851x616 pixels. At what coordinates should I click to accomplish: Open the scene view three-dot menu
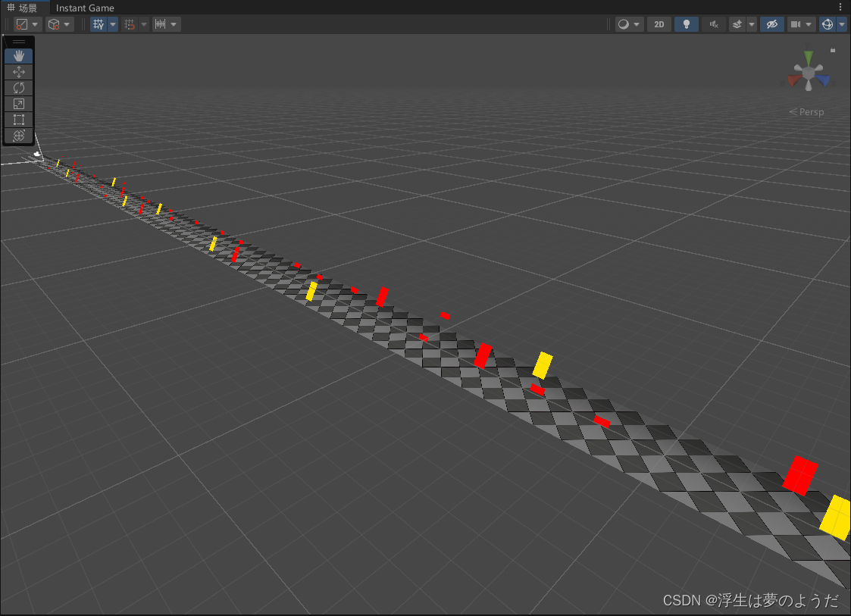click(x=840, y=7)
